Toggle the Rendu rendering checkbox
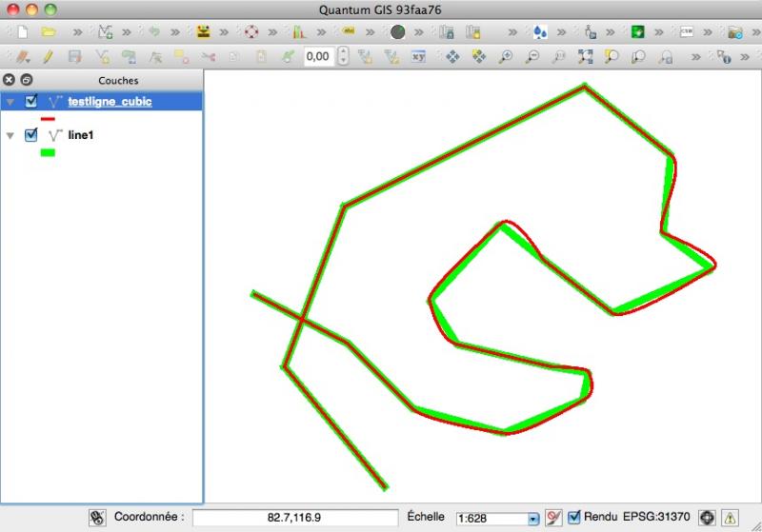This screenshot has height=532, width=762. click(x=574, y=517)
